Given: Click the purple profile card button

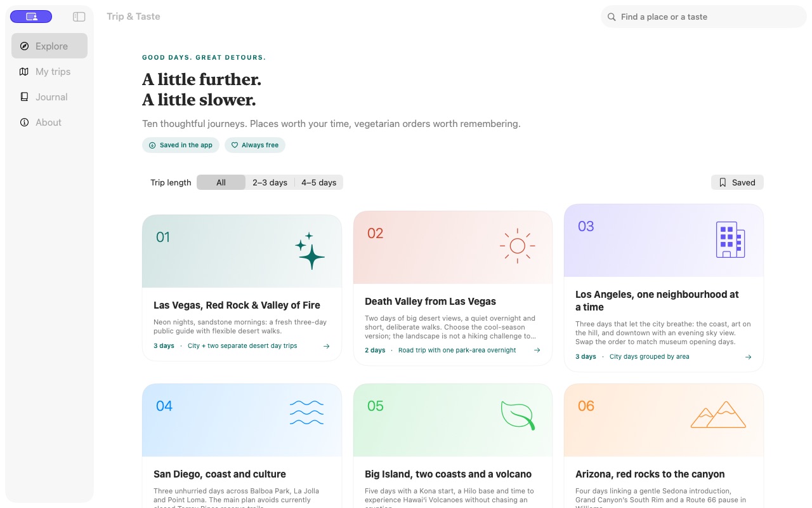Looking at the screenshot, I should pyautogui.click(x=31, y=17).
